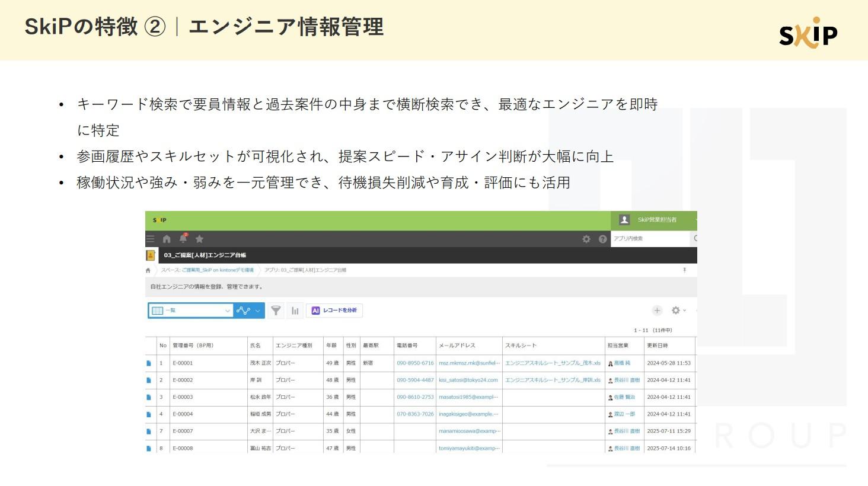Viewport: 868px width, 486px height.
Task: Open the 茂木 skill sheet xls link
Action: (552, 363)
